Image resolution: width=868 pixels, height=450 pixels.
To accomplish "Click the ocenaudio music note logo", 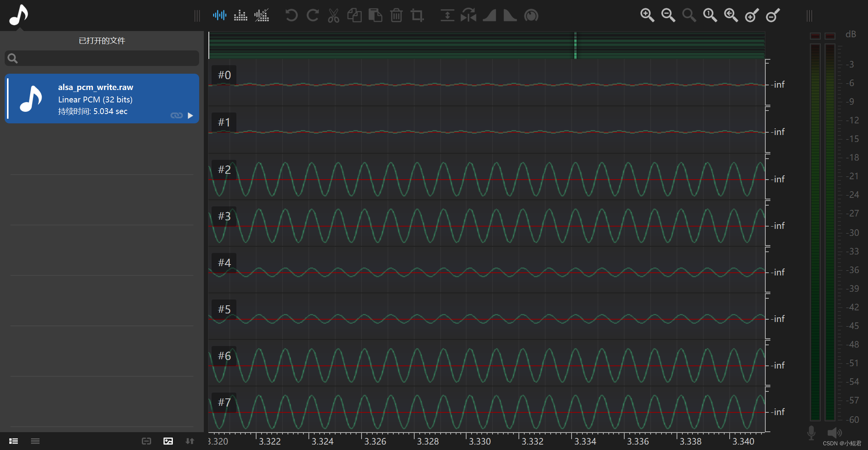I will pyautogui.click(x=19, y=15).
